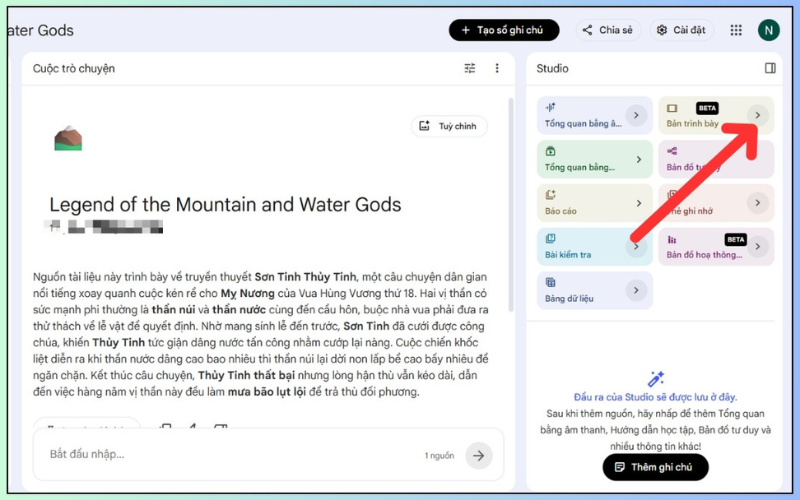
Task: Expand arrow on Bản đồ hoạ thông tile
Action: pos(758,246)
